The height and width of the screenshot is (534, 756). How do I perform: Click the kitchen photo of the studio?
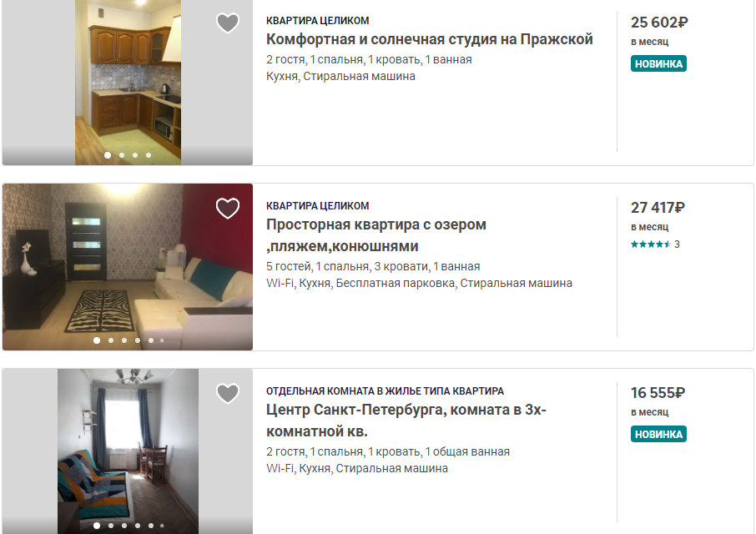tap(128, 82)
